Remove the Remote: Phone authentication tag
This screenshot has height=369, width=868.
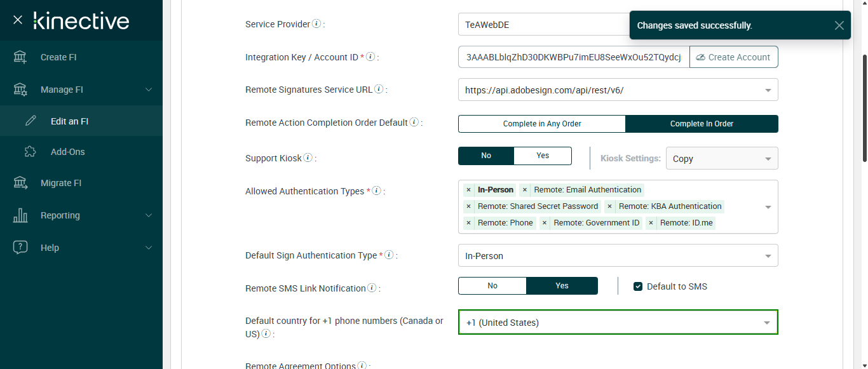click(468, 223)
